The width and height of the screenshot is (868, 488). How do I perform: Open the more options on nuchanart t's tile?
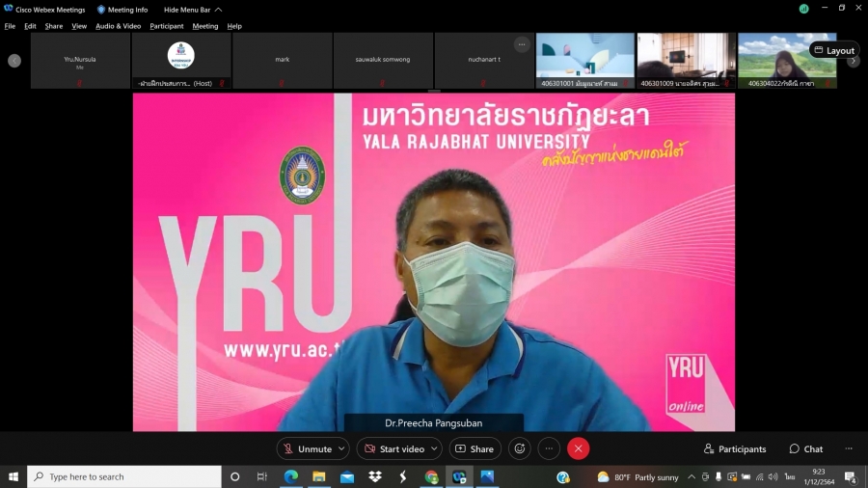(x=522, y=44)
